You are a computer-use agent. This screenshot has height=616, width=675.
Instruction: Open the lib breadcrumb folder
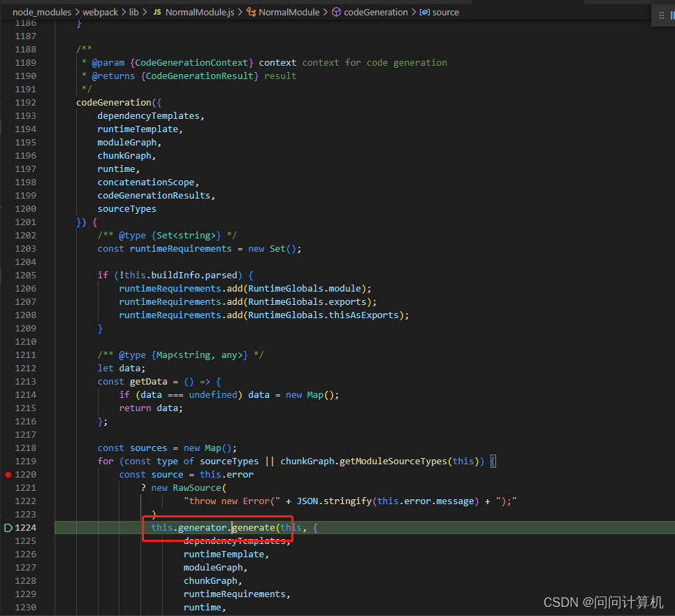[134, 12]
